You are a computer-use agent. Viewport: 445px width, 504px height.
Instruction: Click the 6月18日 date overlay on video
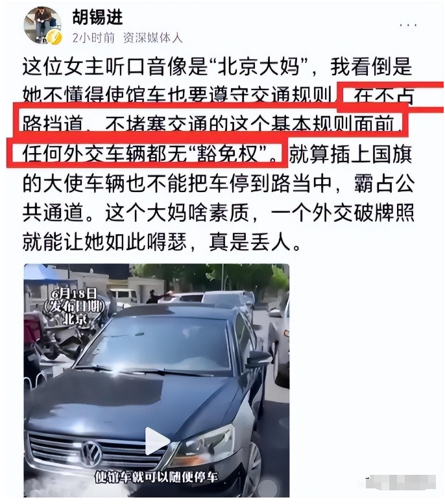point(74,293)
